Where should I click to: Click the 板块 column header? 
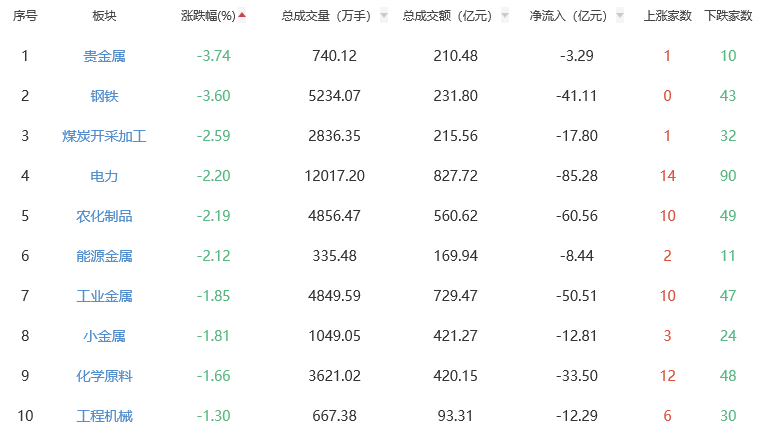coord(104,17)
